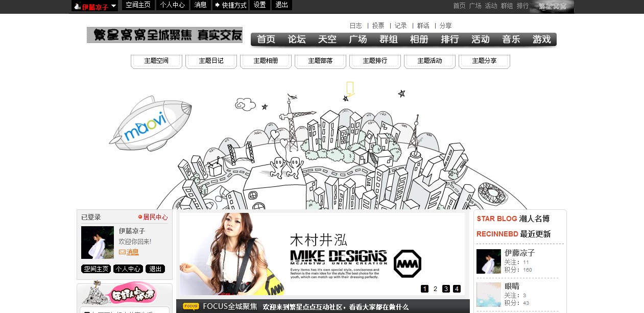Click the 主题排行 button
The height and width of the screenshot is (313, 644).
click(375, 61)
